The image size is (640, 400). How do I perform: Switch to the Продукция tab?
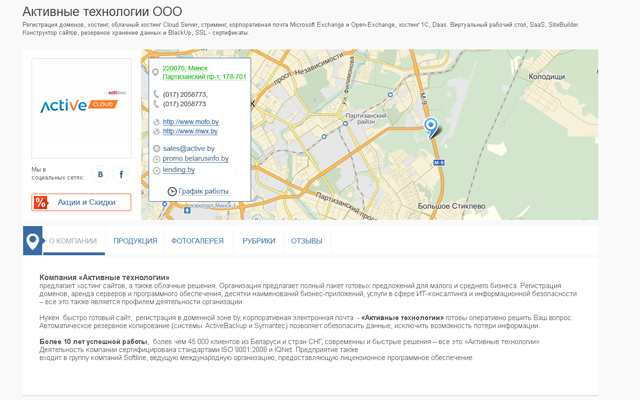[135, 241]
